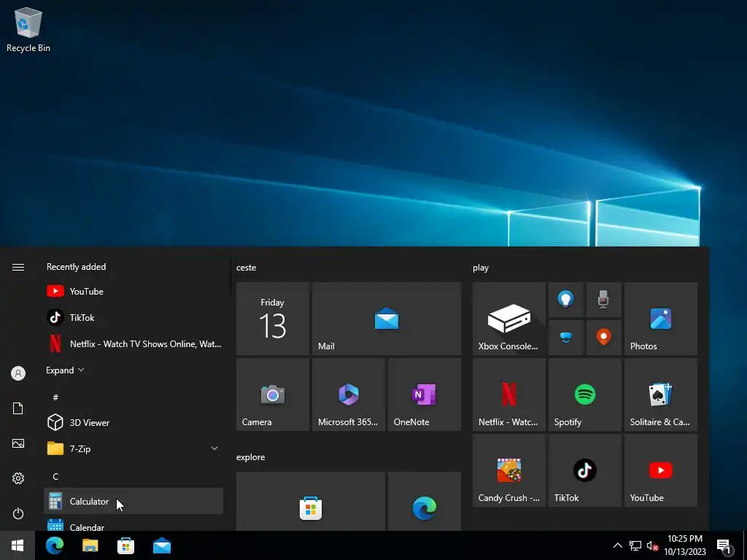Image resolution: width=747 pixels, height=560 pixels.
Task: Open the Voice Recorder microphone tile
Action: (603, 300)
